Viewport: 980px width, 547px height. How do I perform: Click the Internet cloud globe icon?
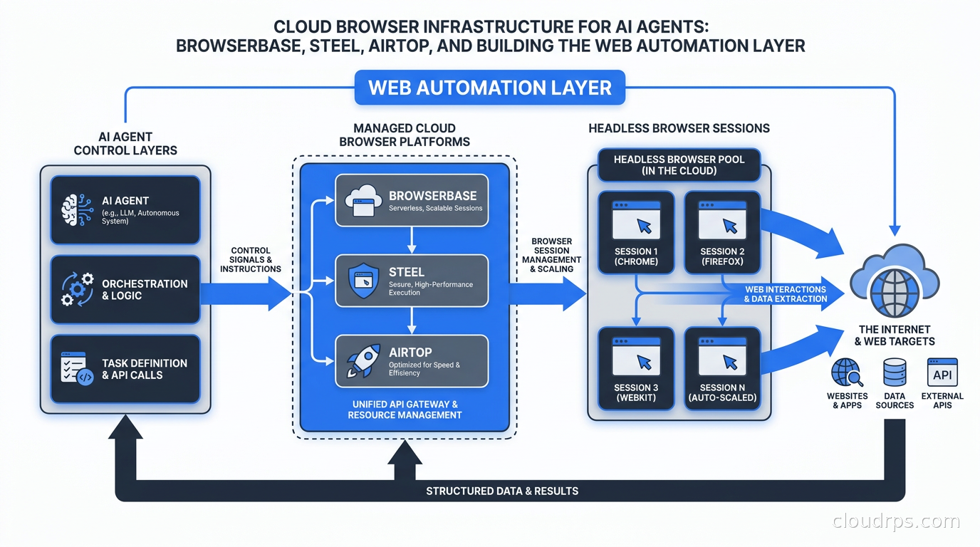tap(895, 280)
